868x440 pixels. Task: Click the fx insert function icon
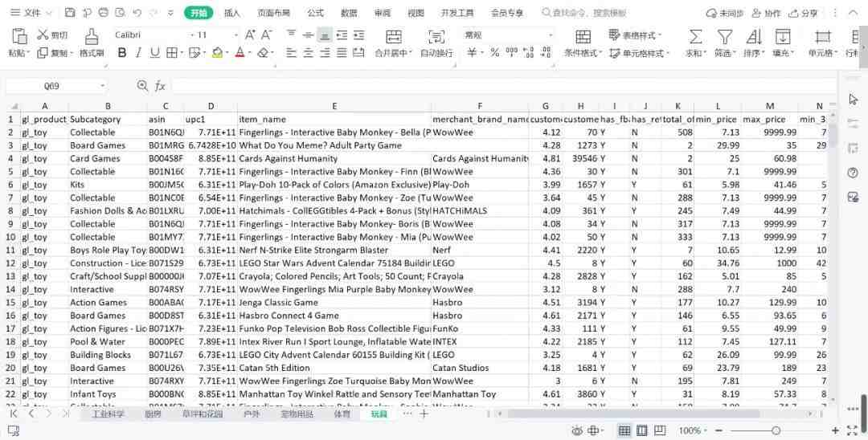[160, 86]
